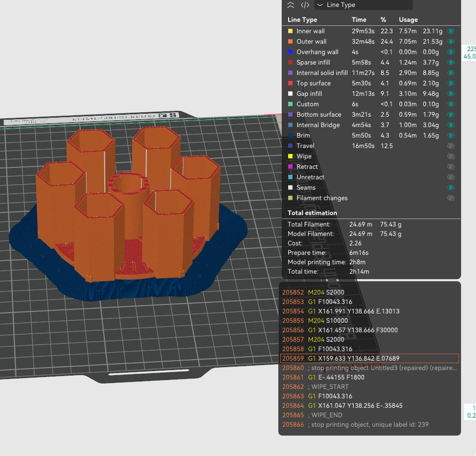Screen dimensions: 476x456
Task: Click the red Top surface swatch
Action: 290,83
